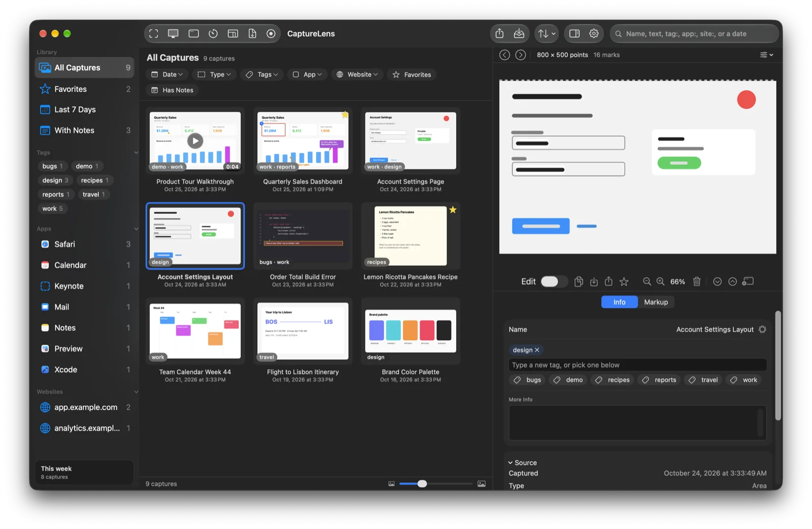Open the Tags filter dropdown
Screen dimensions: 812x529
pyautogui.click(x=262, y=75)
